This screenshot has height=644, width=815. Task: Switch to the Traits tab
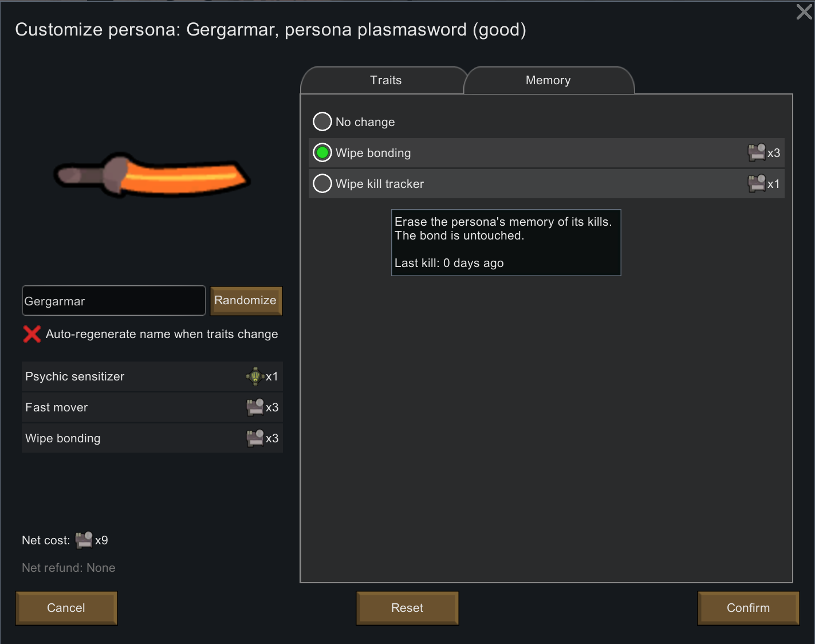click(x=385, y=80)
